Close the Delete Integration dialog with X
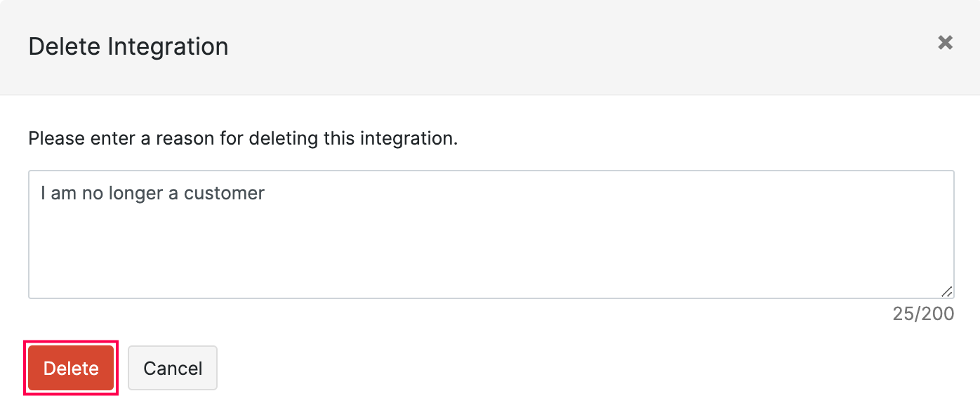Image resolution: width=980 pixels, height=417 pixels. [945, 43]
